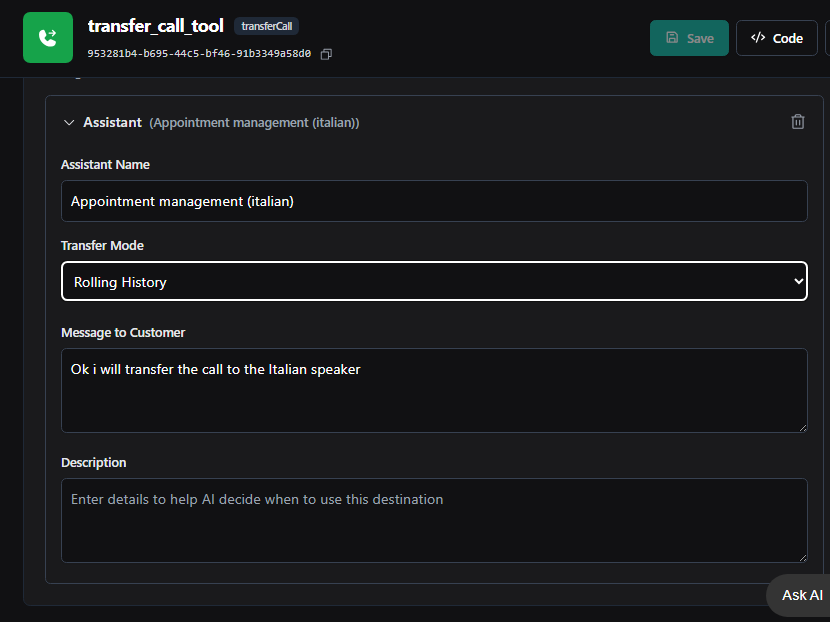Collapse the Assistant section chevron

(x=69, y=123)
